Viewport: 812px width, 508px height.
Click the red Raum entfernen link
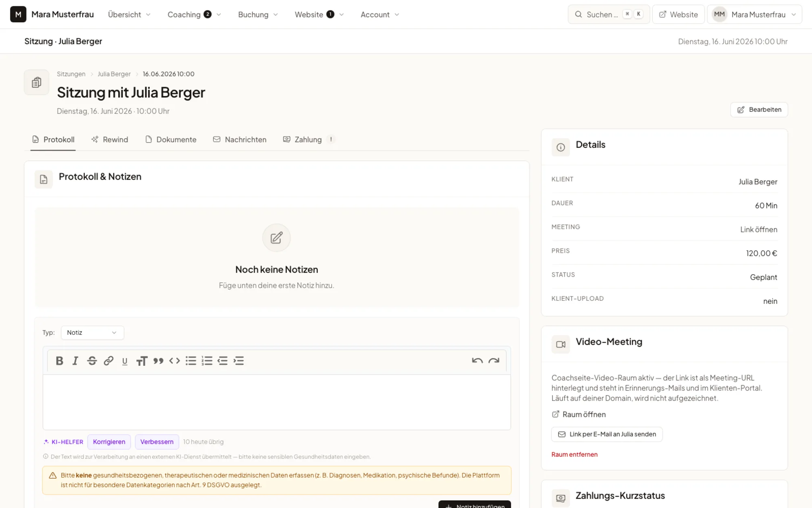pos(574,454)
